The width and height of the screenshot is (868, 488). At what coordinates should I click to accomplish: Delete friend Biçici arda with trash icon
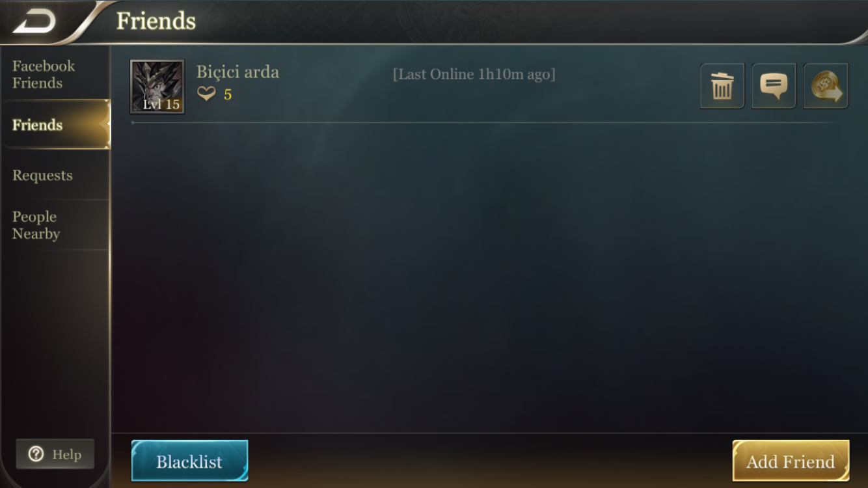tap(722, 86)
